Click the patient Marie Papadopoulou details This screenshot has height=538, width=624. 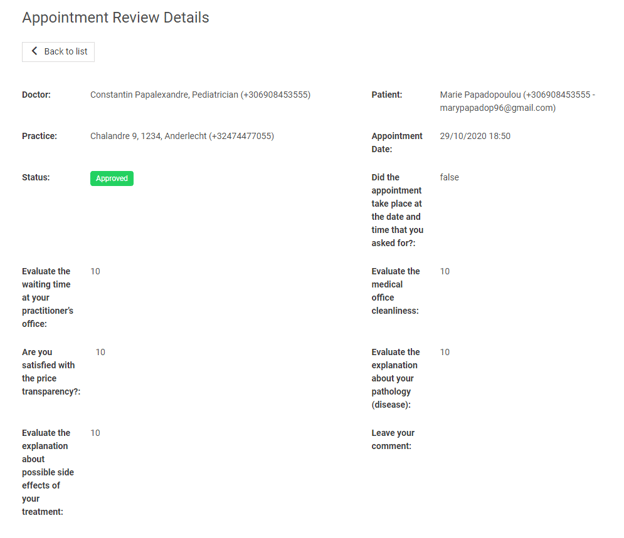(516, 101)
